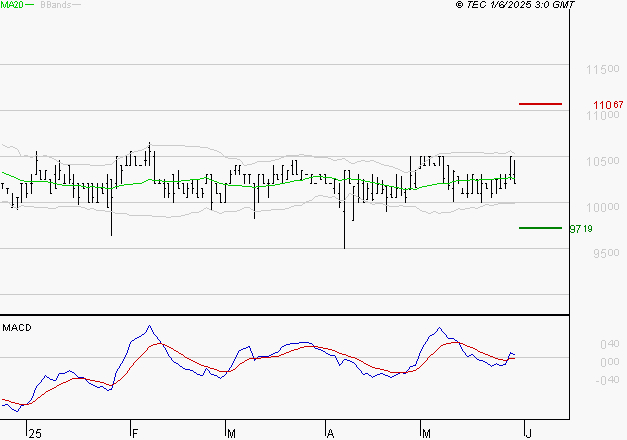Click the green support line at 9719
The height and width of the screenshot is (440, 627).
coord(540,228)
